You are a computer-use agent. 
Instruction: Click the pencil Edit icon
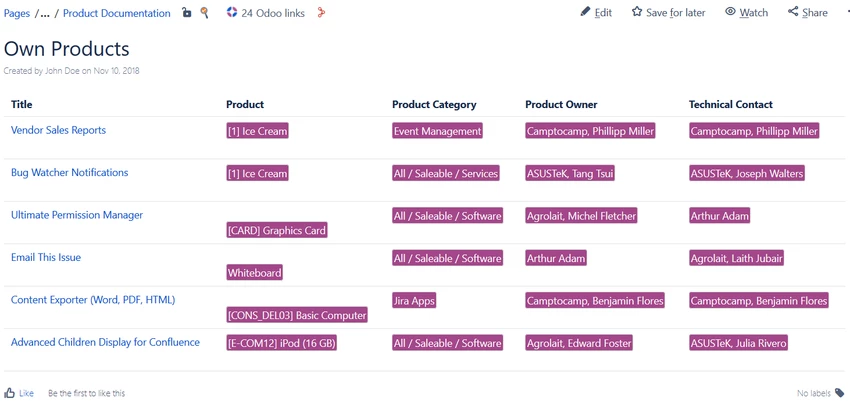[x=585, y=12]
